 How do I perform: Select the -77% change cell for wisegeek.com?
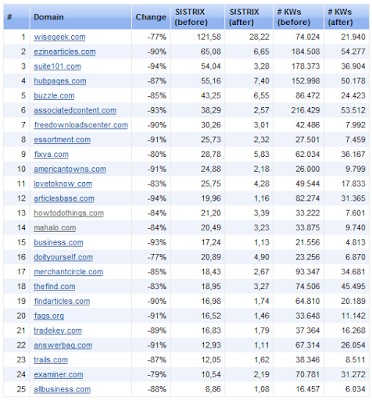pyautogui.click(x=157, y=37)
